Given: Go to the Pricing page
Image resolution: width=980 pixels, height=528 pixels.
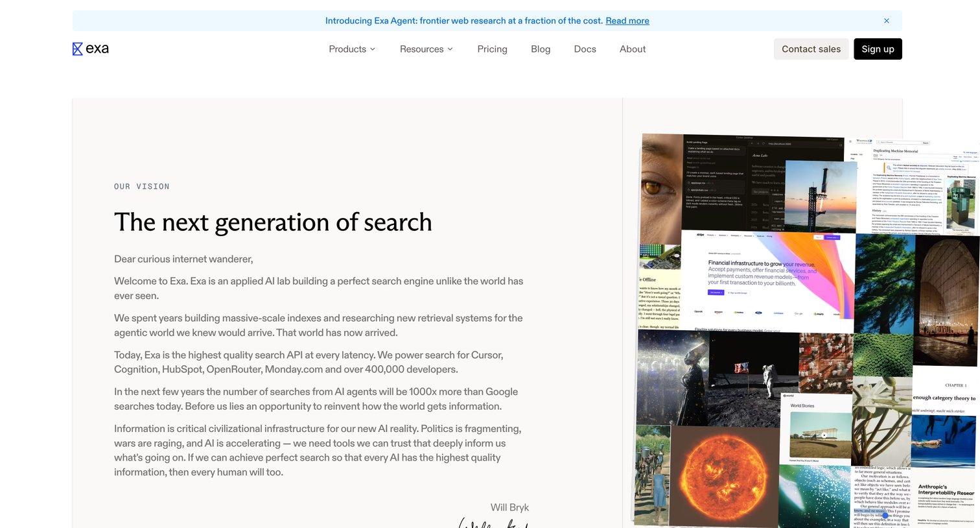Looking at the screenshot, I should point(493,49).
